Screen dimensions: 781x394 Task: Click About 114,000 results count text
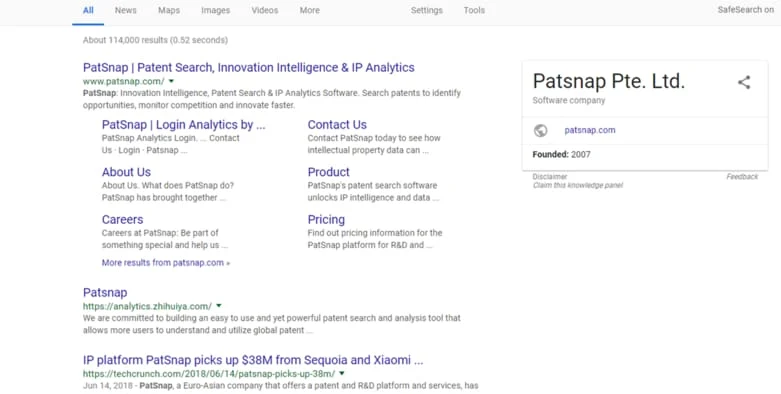[155, 40]
